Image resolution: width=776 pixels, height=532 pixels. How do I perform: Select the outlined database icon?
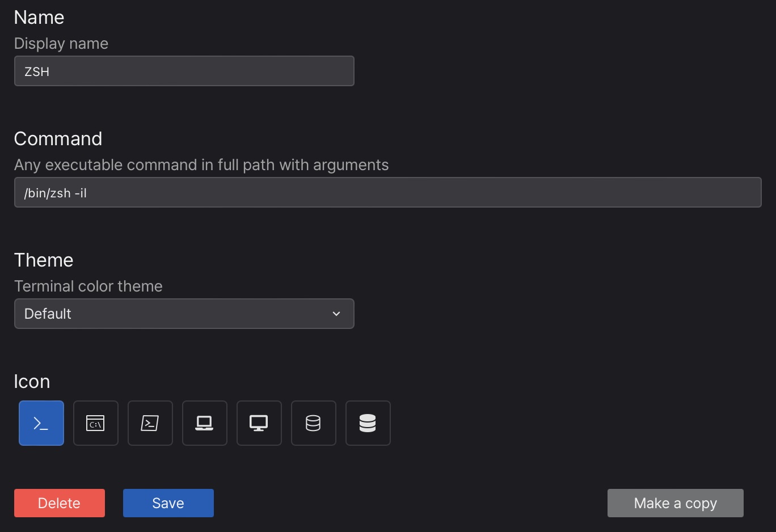point(314,423)
